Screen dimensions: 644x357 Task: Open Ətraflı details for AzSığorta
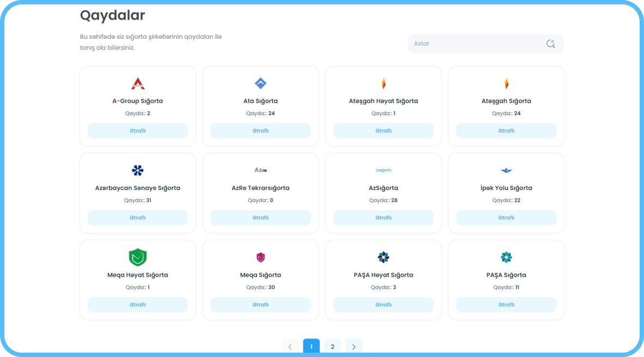383,218
